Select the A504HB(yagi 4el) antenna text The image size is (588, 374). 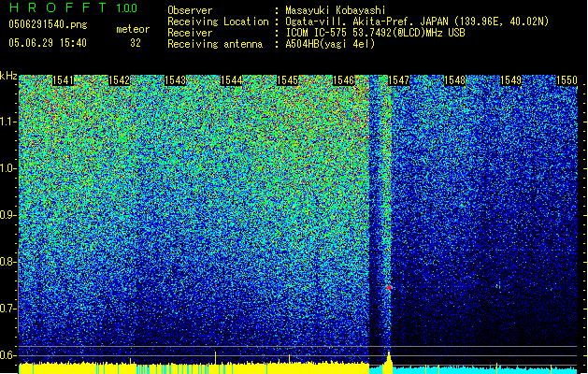click(330, 44)
